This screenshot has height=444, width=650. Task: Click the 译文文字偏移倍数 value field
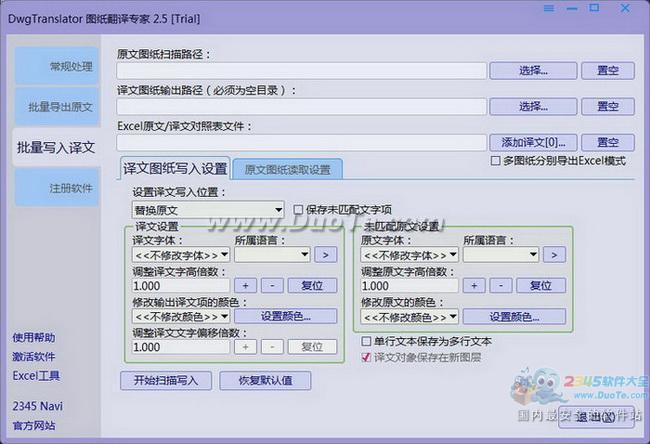coord(181,347)
